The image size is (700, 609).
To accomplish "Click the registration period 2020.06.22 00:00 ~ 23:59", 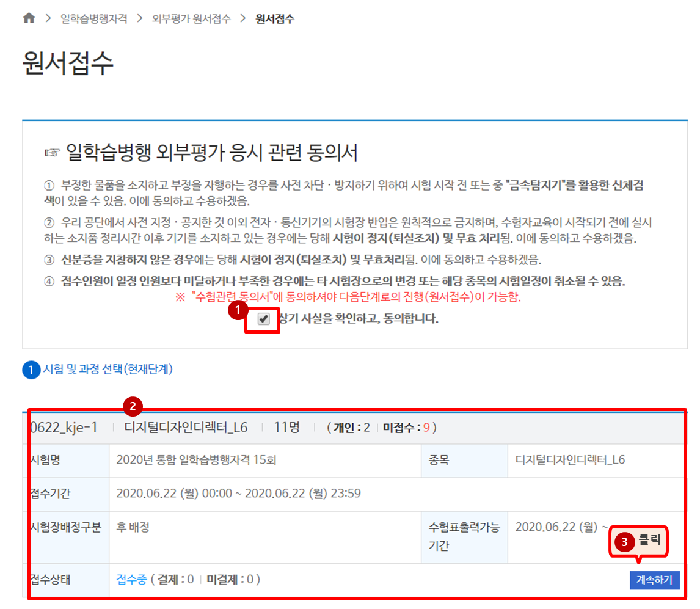I will [238, 494].
